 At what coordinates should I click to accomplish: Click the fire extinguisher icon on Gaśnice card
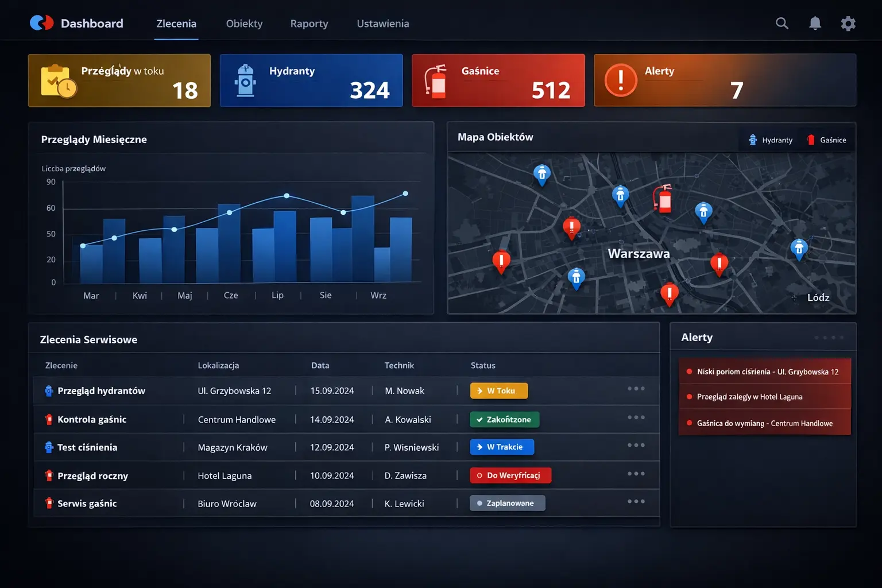pos(438,80)
